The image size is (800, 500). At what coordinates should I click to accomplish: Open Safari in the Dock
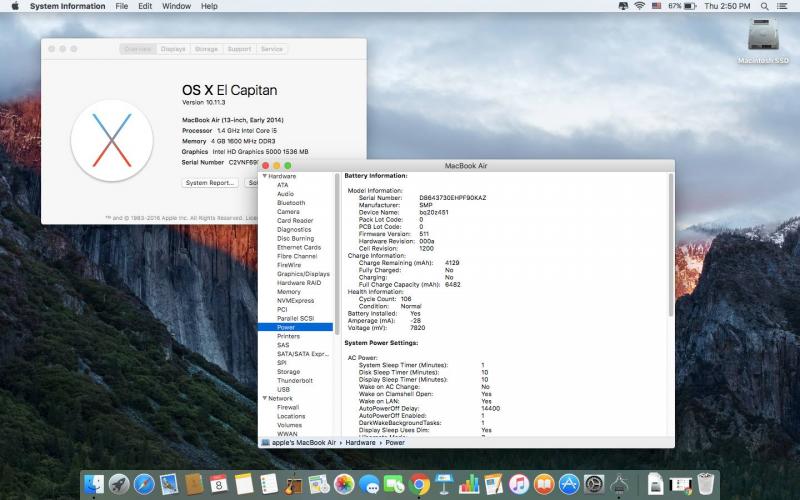click(144, 484)
